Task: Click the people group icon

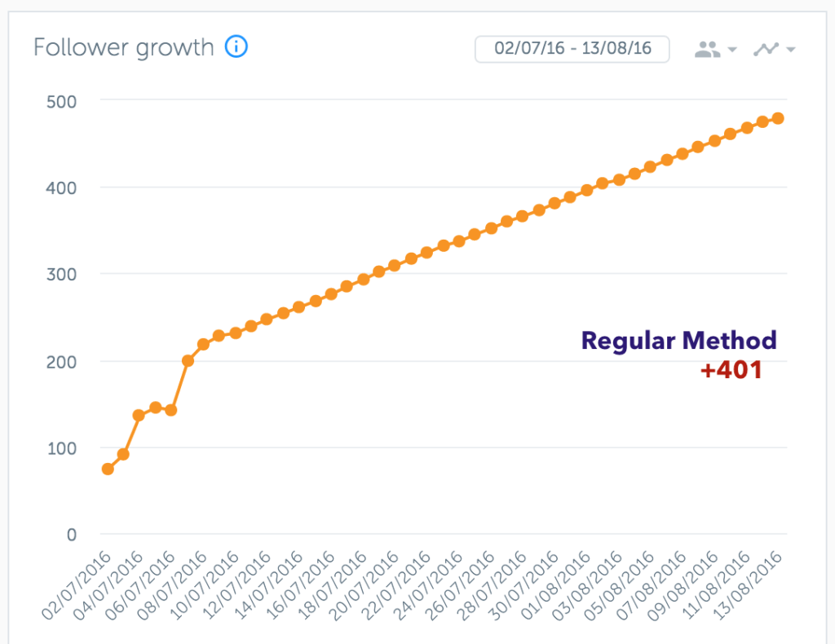Action: coord(707,50)
